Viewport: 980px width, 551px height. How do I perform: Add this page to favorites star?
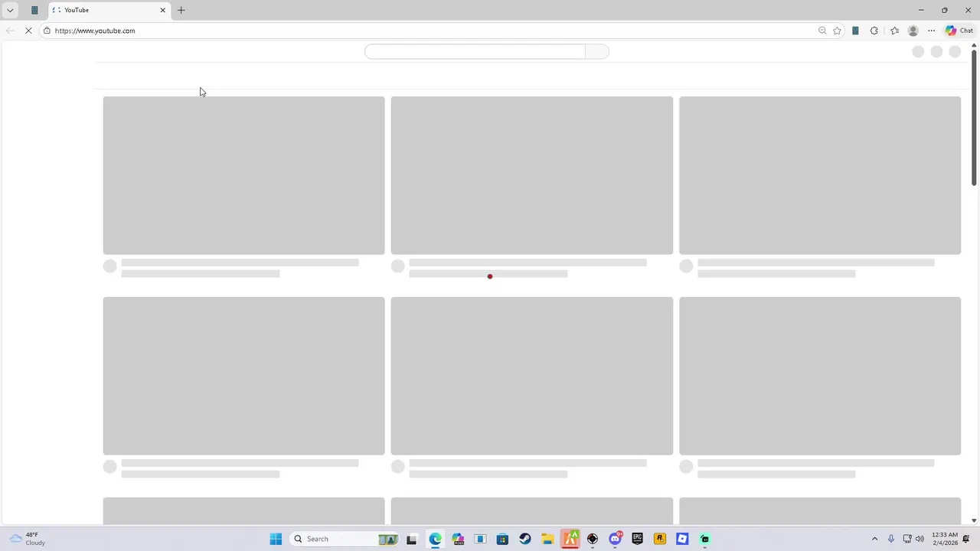point(837,31)
